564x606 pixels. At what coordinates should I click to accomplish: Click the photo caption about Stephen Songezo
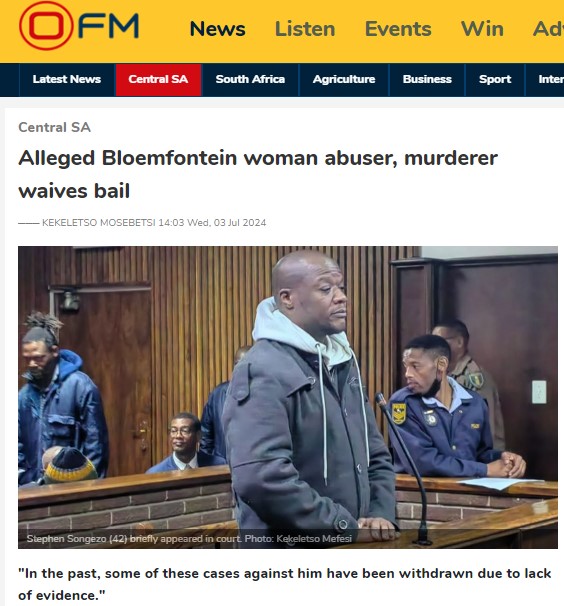(189, 538)
